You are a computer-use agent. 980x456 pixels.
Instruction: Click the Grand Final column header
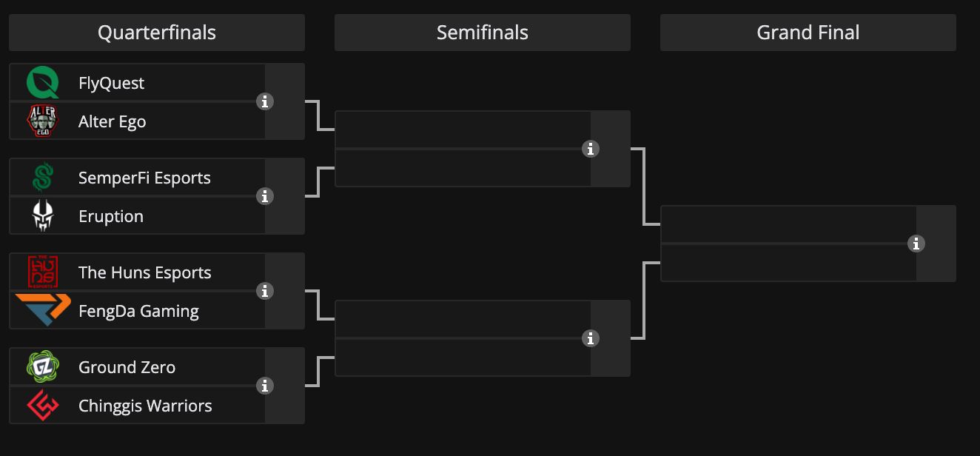click(808, 33)
